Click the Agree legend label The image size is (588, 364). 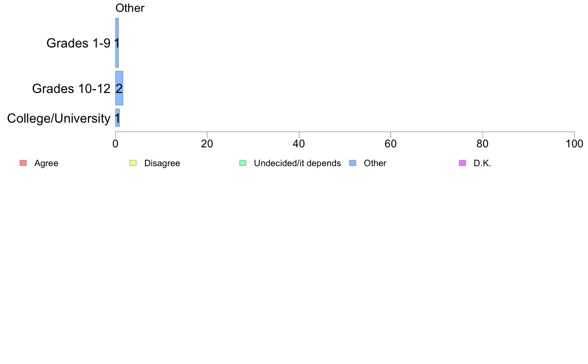coord(46,163)
